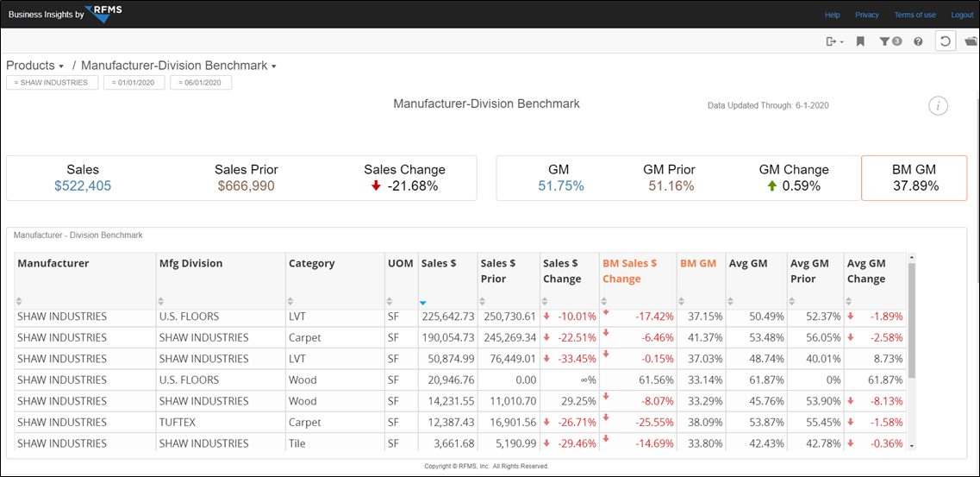Click the -26.71% sales change cell
This screenshot has width=980, height=477.
pyautogui.click(x=569, y=422)
